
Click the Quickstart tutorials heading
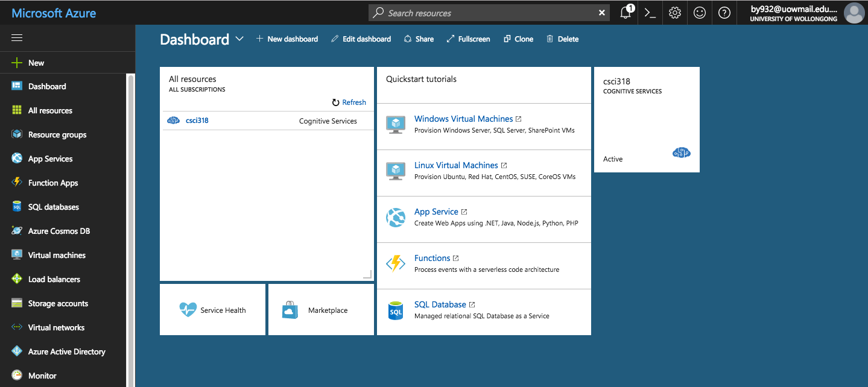point(421,79)
